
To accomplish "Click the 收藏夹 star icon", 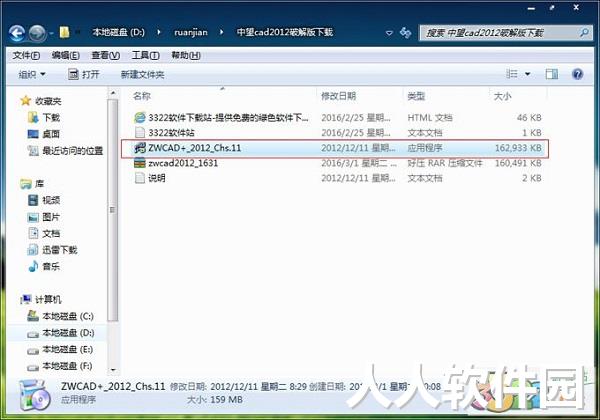I will point(26,101).
